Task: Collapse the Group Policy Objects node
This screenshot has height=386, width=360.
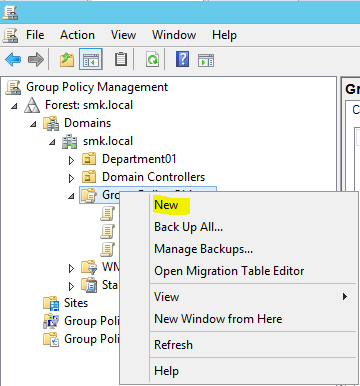Action: click(x=71, y=196)
